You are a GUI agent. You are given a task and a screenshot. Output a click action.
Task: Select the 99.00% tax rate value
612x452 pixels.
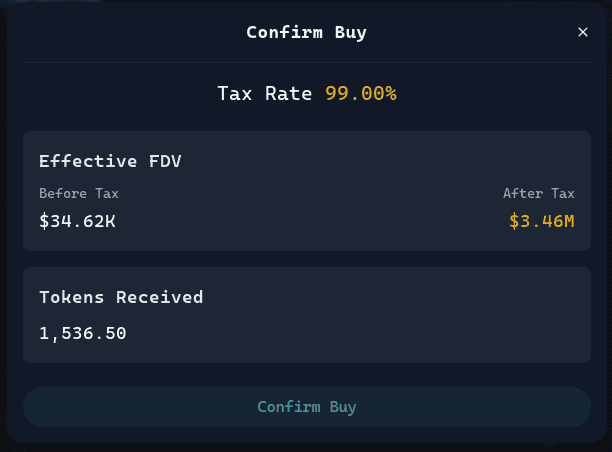click(361, 93)
